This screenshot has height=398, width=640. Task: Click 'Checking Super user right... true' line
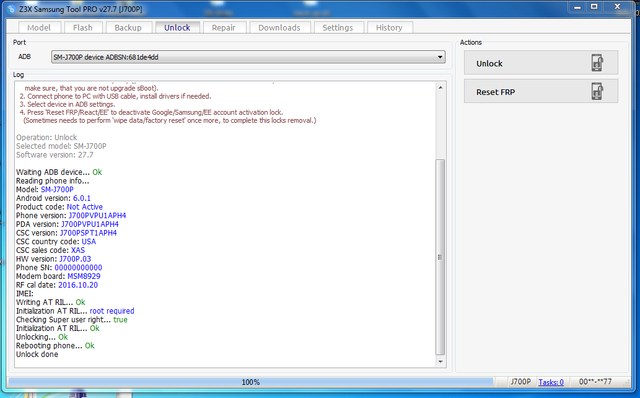[71, 320]
